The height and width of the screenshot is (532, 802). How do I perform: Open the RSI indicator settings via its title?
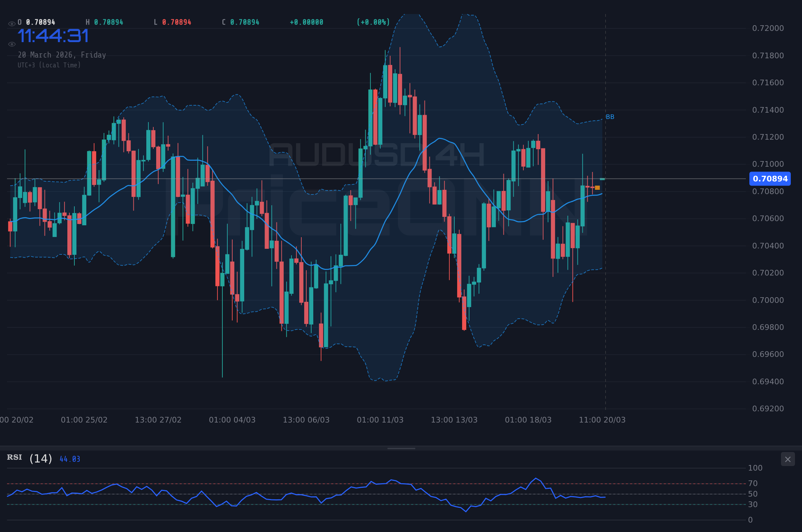pos(14,457)
